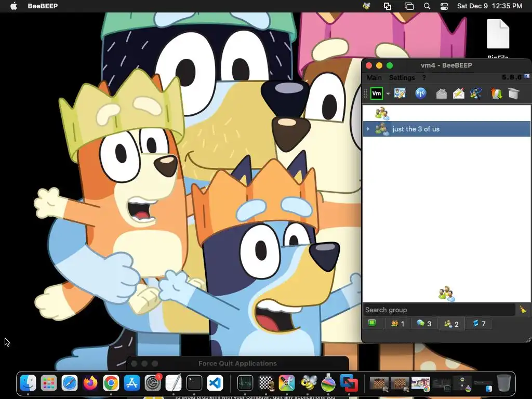Switch to the groups tab showing 2
Image resolution: width=532 pixels, height=399 pixels.
[451, 324]
